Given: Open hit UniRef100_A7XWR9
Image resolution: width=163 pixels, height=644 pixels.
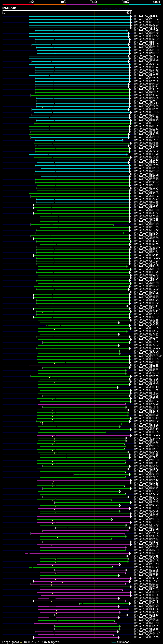Looking at the screenshot, I should [146, 25].
